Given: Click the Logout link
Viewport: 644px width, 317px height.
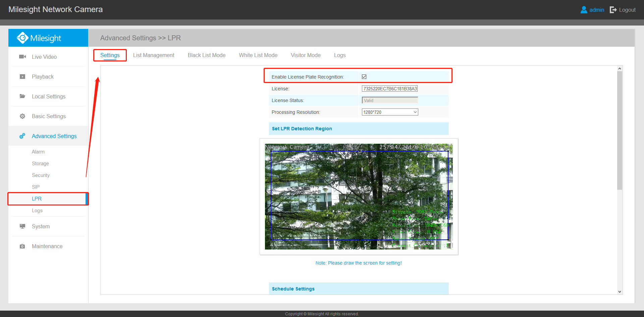Looking at the screenshot, I should click(x=627, y=10).
